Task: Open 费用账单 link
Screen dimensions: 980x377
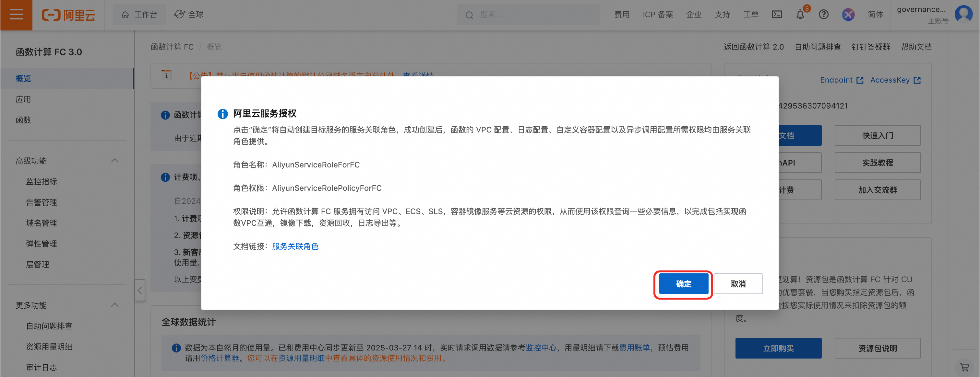Action: [634, 348]
